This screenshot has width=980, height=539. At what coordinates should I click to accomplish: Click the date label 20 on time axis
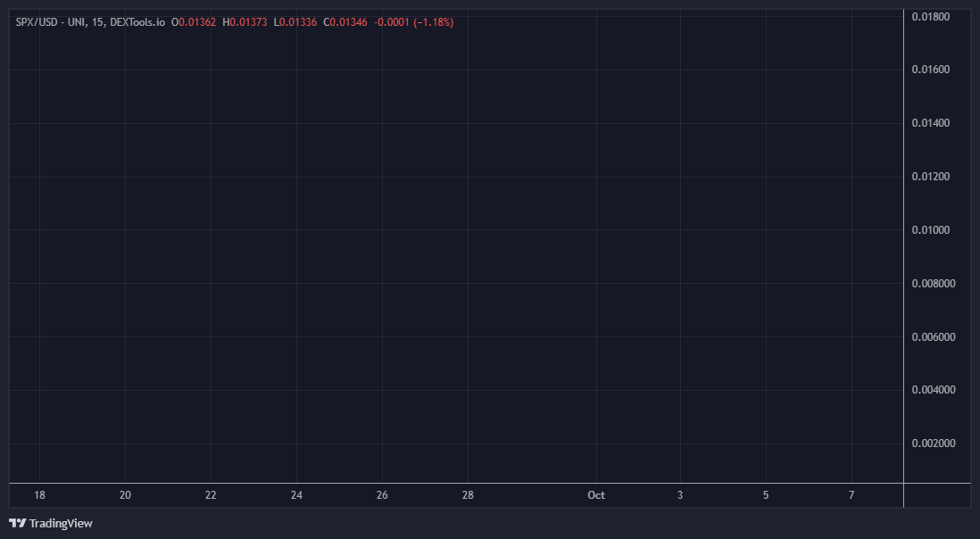pos(125,495)
